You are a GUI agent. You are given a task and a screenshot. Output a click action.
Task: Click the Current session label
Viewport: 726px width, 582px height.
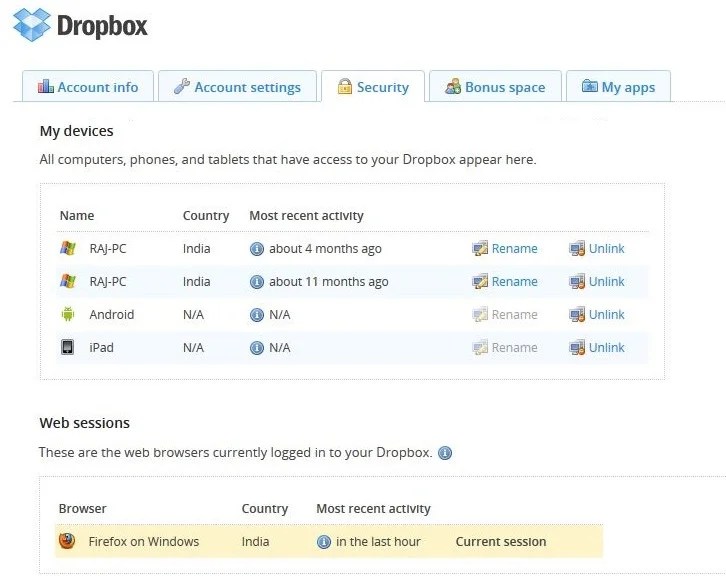501,541
